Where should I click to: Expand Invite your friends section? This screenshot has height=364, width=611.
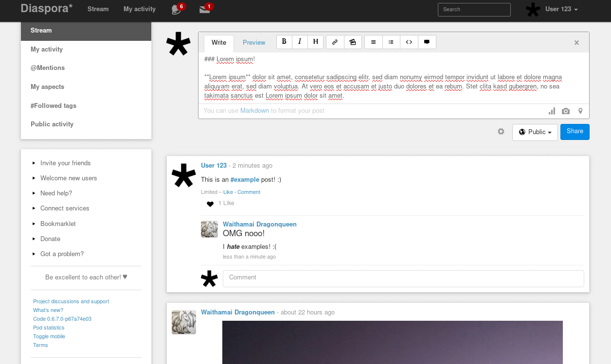[66, 163]
